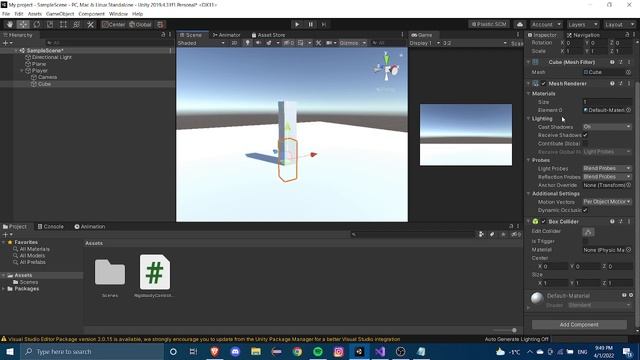Screen dimensions: 640x360
Task: Toggle 2D view in Scene toolbar
Action: [234, 43]
